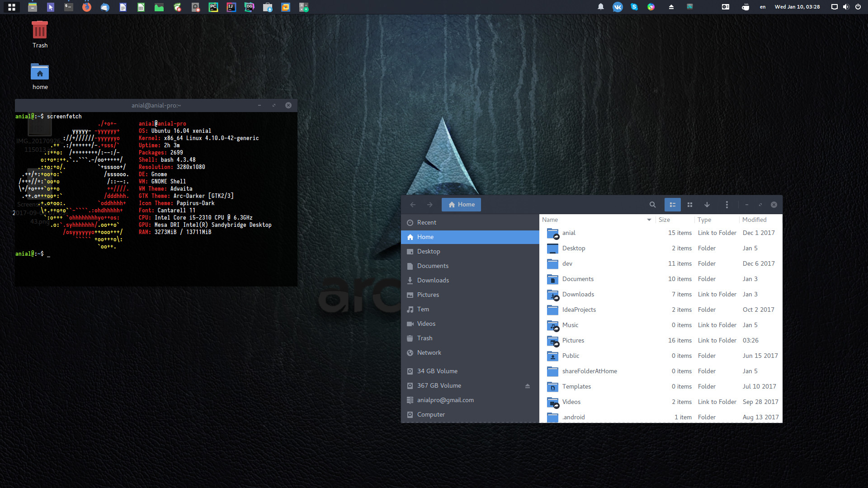Switch Files to grid view
Screen dimensions: 868x488
[x=690, y=205]
